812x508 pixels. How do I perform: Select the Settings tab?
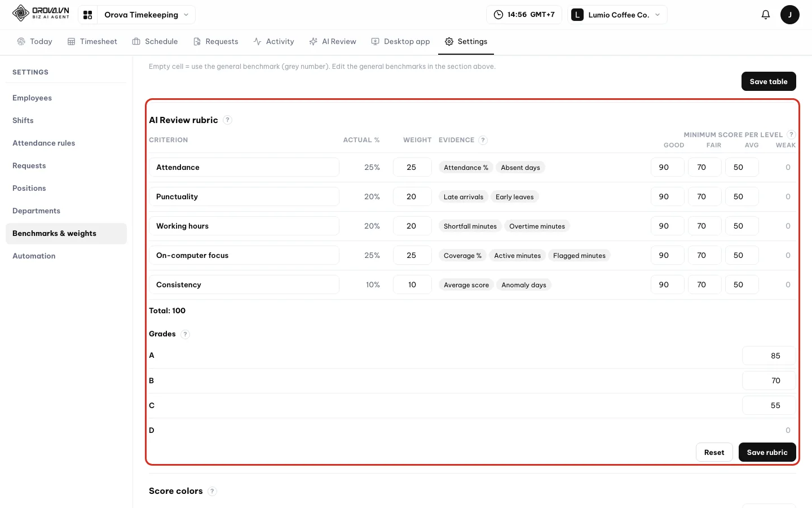[x=466, y=42]
